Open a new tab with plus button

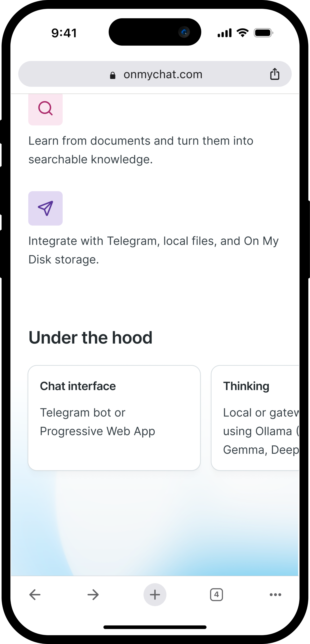coord(155,594)
